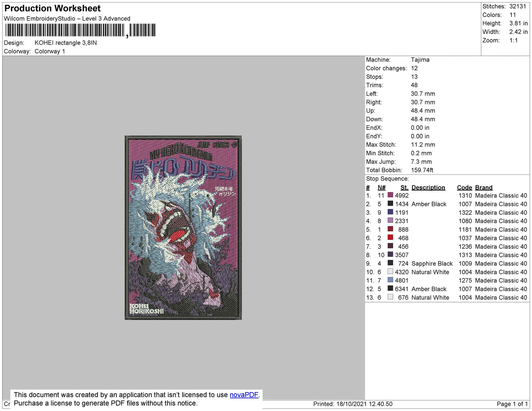The image size is (532, 411).
Task: Click the light blue swatch for stop 7 needle
Action: point(390,280)
